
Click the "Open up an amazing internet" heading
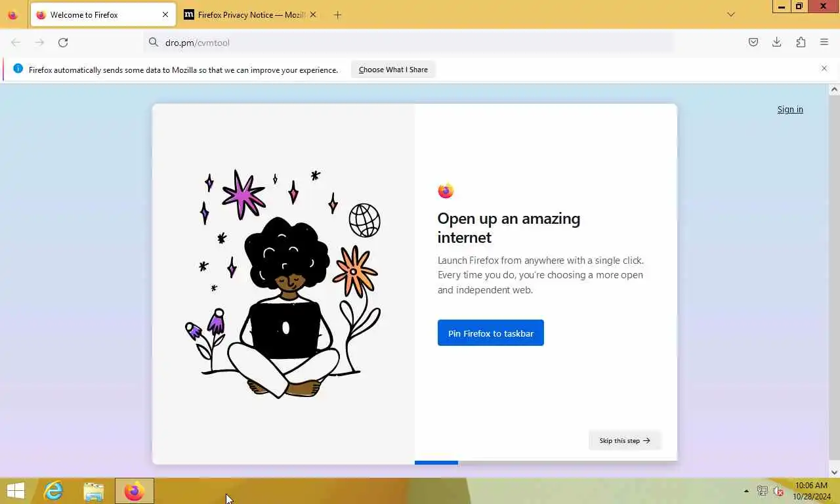pyautogui.click(x=509, y=228)
